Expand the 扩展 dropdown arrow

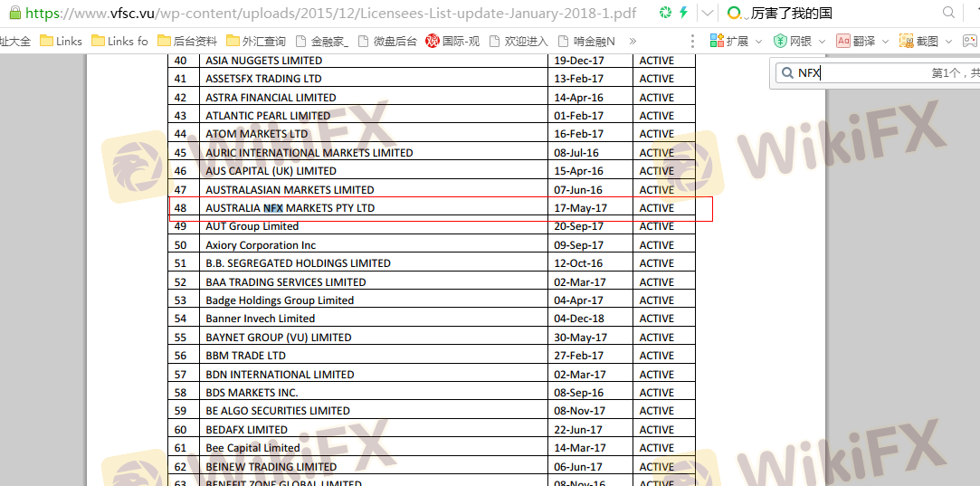[758, 42]
